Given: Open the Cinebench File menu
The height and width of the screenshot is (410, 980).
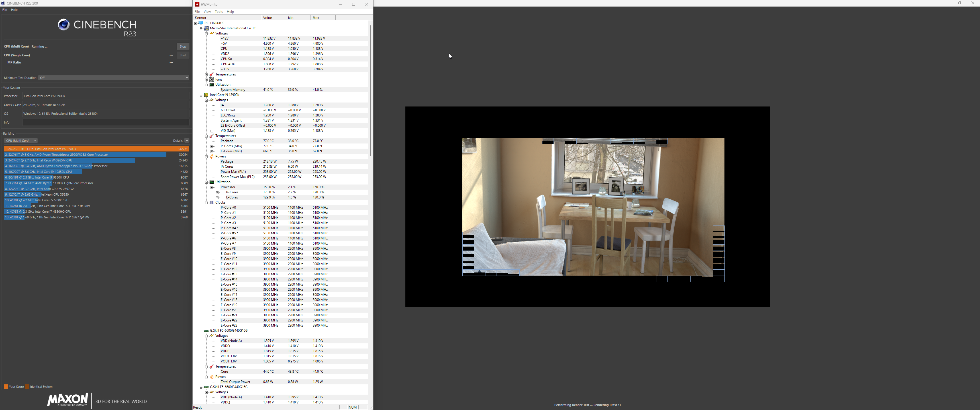Looking at the screenshot, I should pos(5,10).
